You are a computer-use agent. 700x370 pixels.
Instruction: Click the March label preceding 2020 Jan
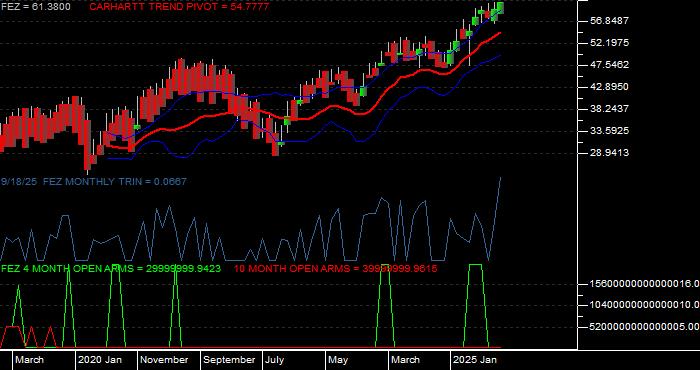(30, 360)
